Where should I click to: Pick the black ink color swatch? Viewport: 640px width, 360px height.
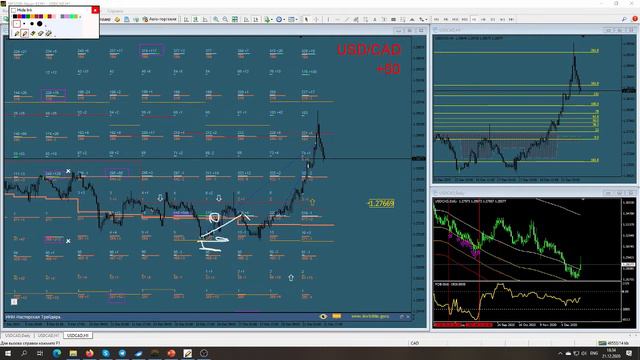coord(15,16)
